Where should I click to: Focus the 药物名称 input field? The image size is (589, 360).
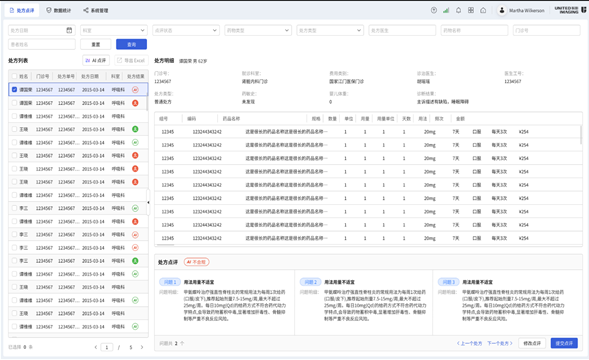coord(474,30)
